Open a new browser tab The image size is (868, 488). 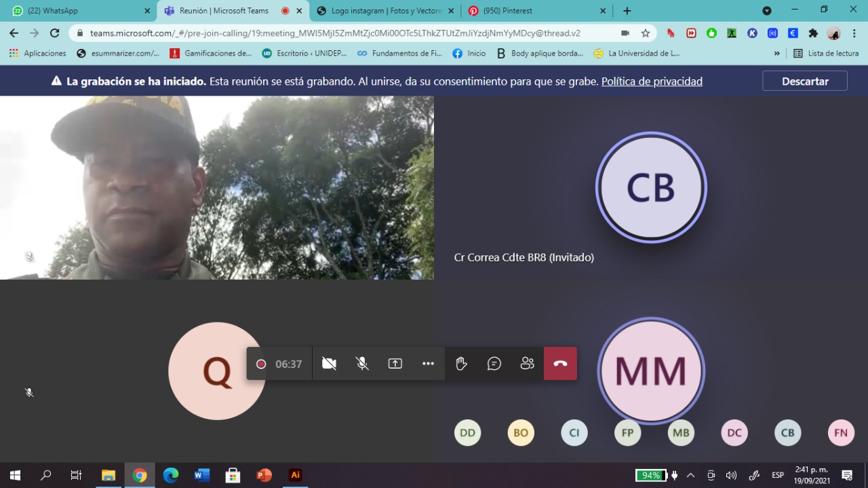(x=627, y=11)
